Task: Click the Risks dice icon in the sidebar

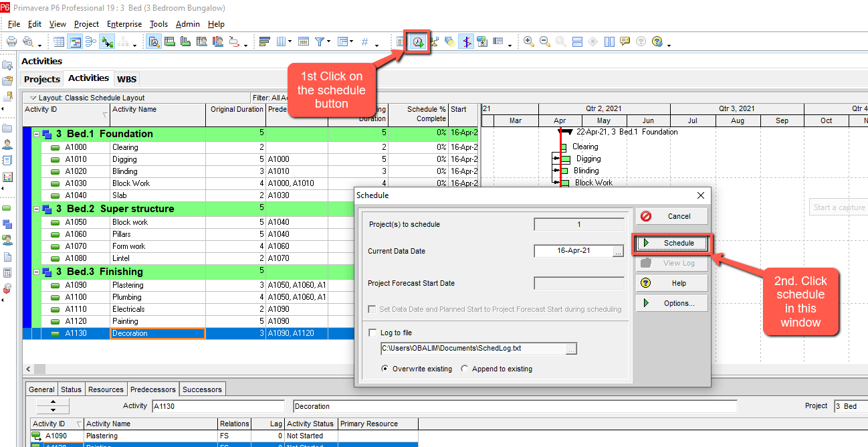Action: coord(7,289)
